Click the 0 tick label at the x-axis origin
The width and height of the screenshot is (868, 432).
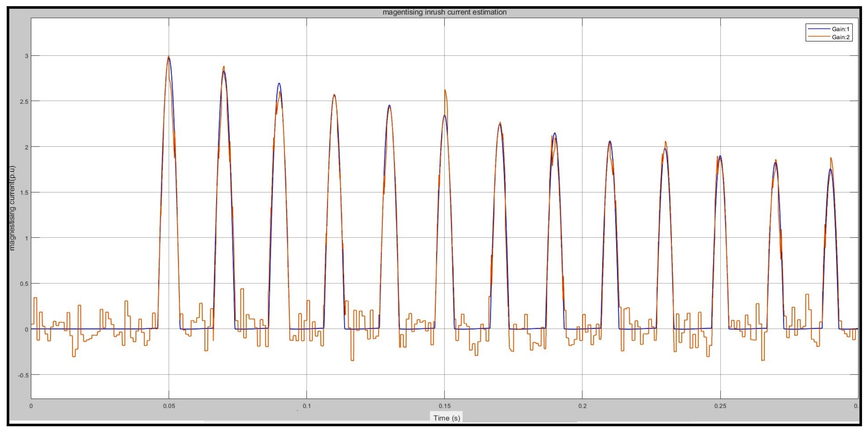tap(31, 406)
